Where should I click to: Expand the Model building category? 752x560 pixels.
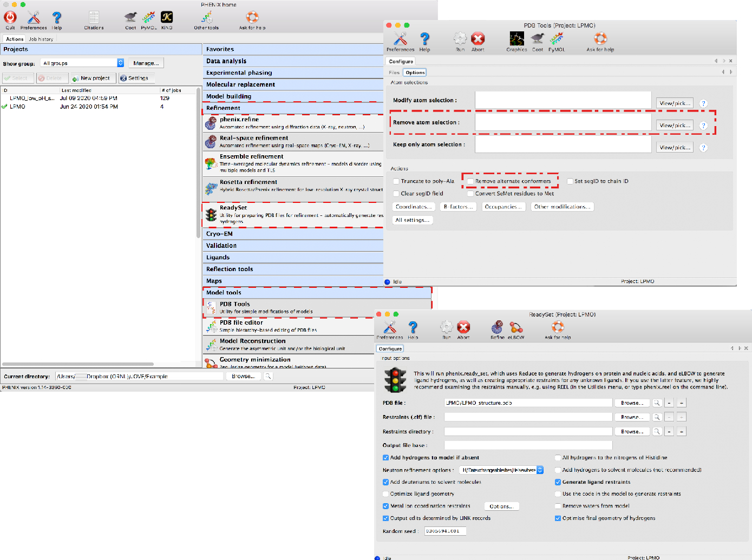click(293, 96)
